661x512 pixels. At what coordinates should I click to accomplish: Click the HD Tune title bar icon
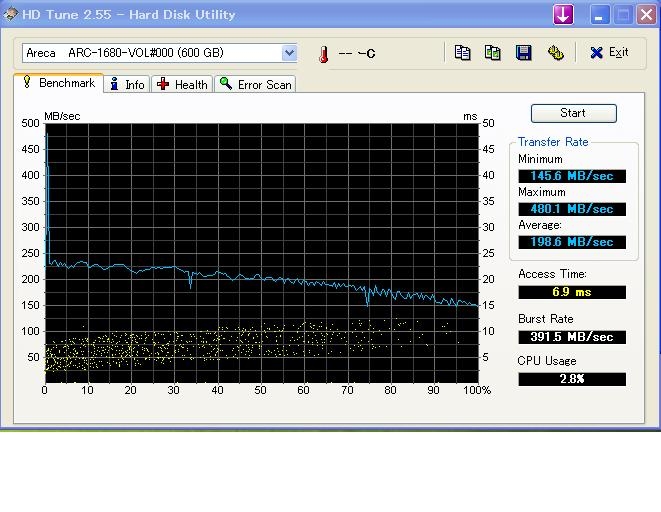click(11, 14)
